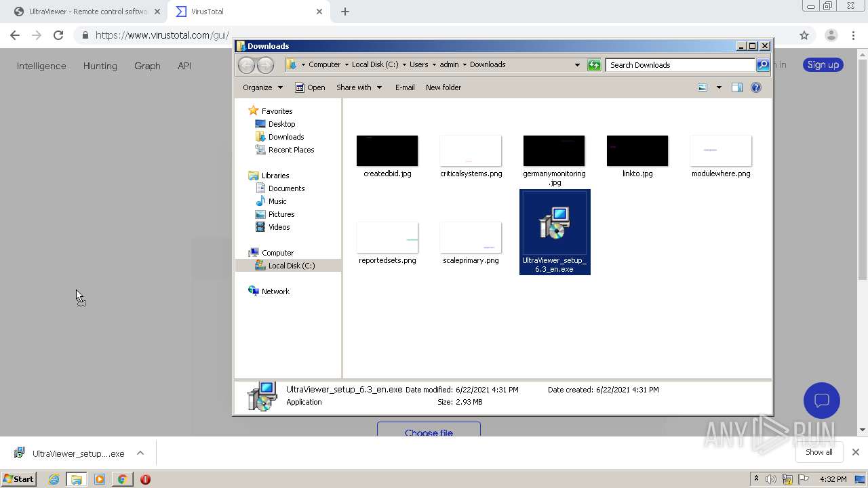Viewport: 868px width, 488px height.
Task: Switch to the UltraViewer browser tab
Action: point(88,12)
